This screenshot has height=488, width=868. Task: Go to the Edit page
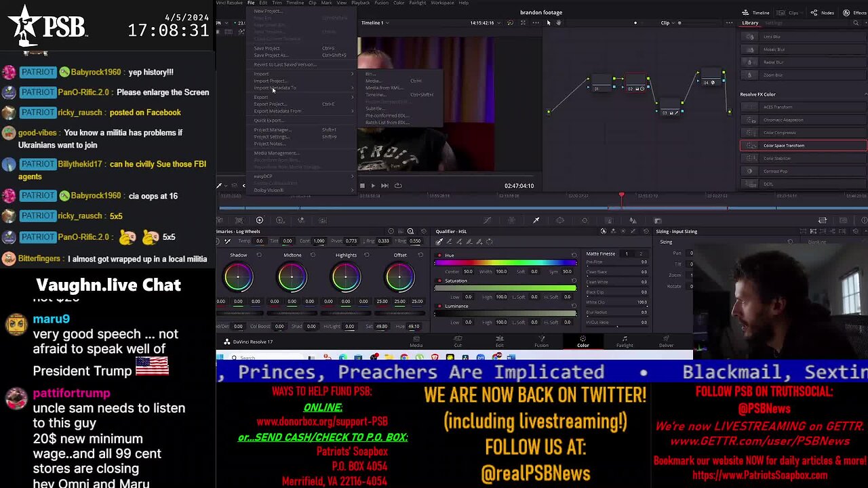click(x=500, y=341)
